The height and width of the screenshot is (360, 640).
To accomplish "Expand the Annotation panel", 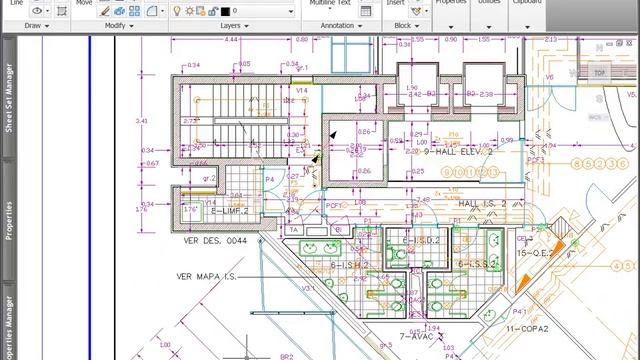I will [341, 26].
